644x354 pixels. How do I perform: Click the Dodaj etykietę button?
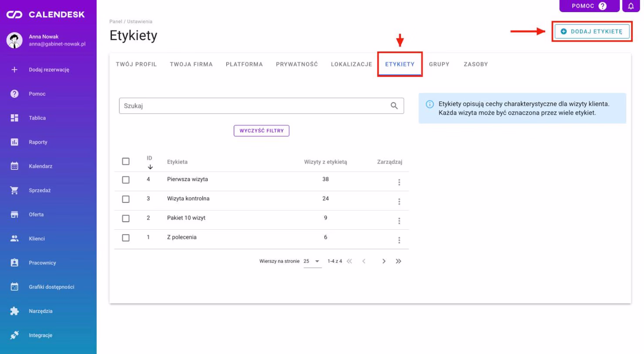(592, 31)
